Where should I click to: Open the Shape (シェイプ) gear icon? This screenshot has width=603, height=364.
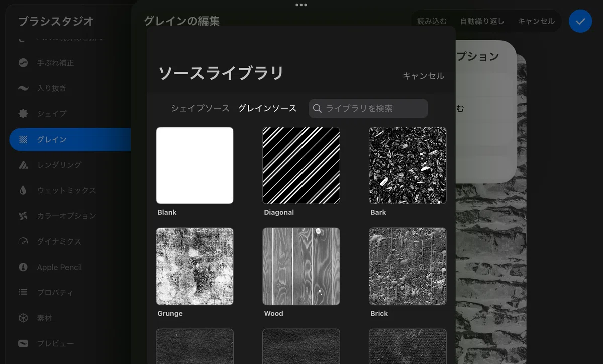click(x=23, y=114)
